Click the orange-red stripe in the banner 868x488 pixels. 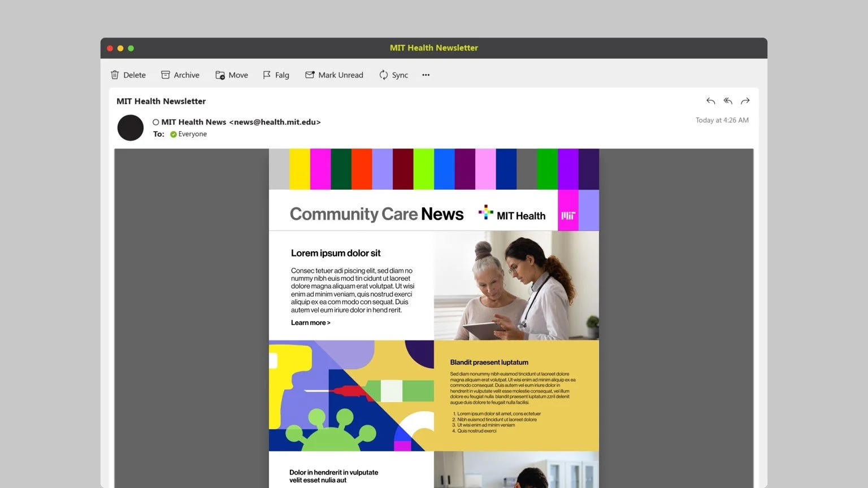pyautogui.click(x=362, y=169)
